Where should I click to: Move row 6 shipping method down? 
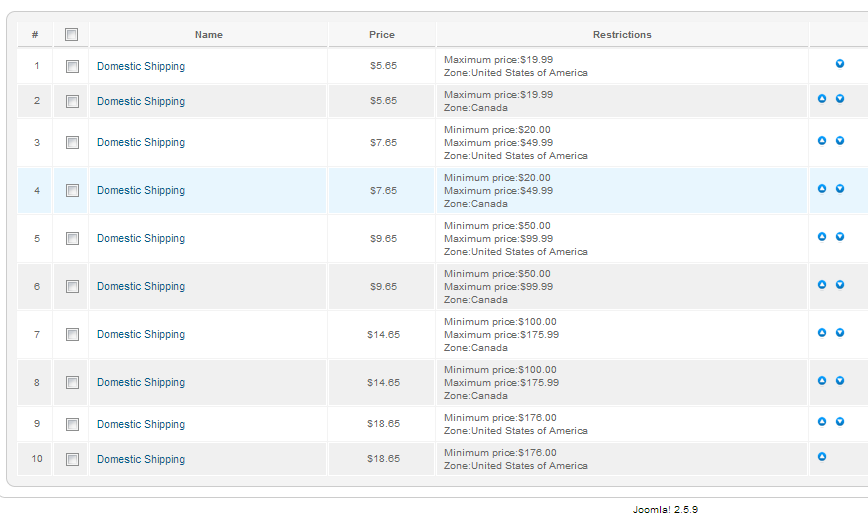[840, 285]
